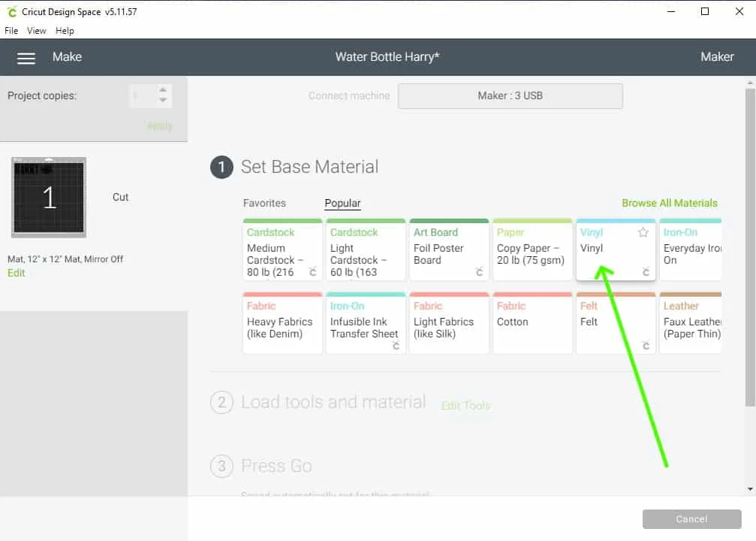Switch to the Popular tab
The height and width of the screenshot is (541, 756).
(x=342, y=203)
